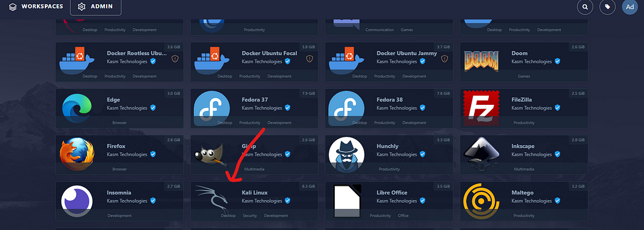Image resolution: width=644 pixels, height=230 pixels.
Task: Click the Desktop tag on Fedora 38 card
Action: [x=360, y=123]
